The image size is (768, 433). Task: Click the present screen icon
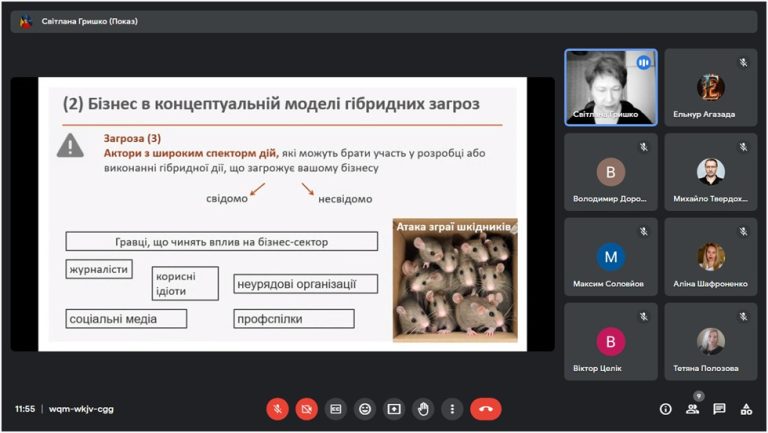394,409
